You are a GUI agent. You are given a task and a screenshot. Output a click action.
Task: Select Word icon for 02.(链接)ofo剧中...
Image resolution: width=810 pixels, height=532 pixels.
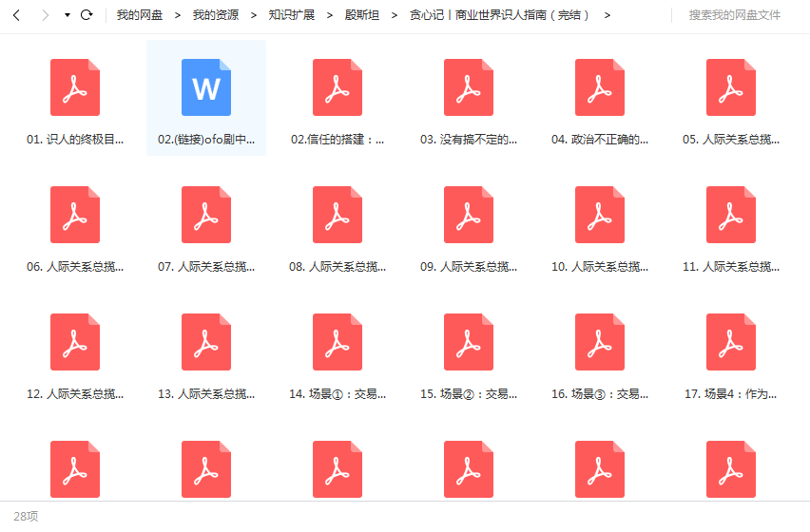click(x=206, y=87)
